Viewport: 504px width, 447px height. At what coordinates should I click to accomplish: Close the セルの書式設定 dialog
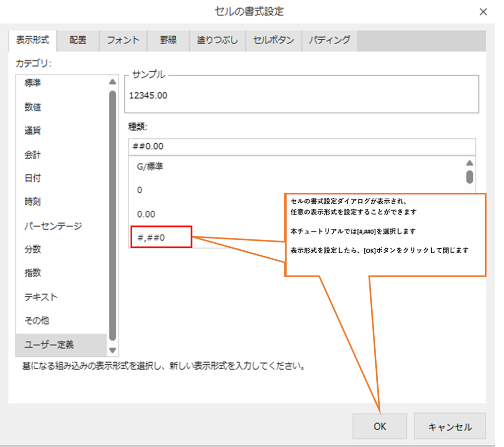483,12
